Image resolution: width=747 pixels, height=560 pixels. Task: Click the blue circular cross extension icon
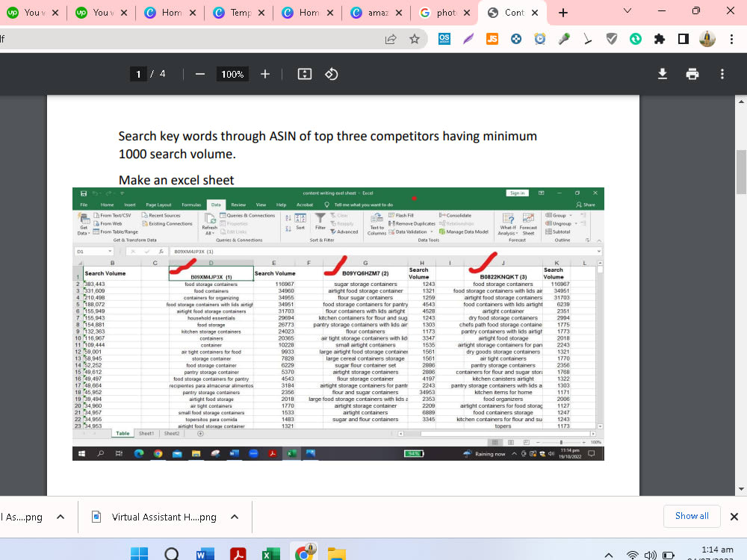(x=516, y=39)
